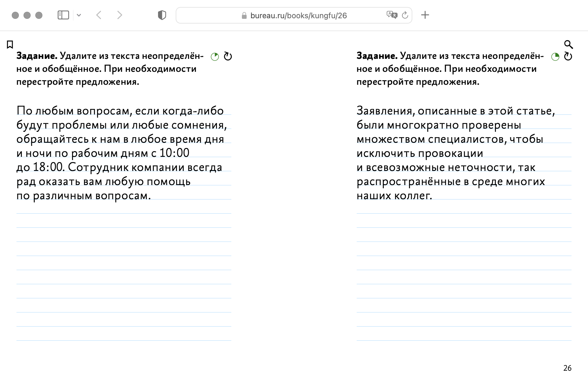The height and width of the screenshot is (386, 588).
Task: Expand the sidebar tab group dropdown arrow
Action: (x=79, y=15)
